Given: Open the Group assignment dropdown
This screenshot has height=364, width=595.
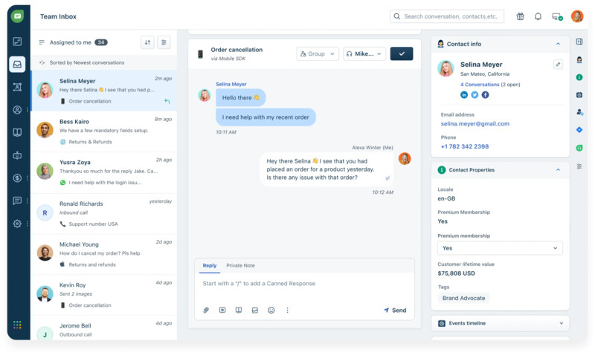Looking at the screenshot, I should coord(318,53).
